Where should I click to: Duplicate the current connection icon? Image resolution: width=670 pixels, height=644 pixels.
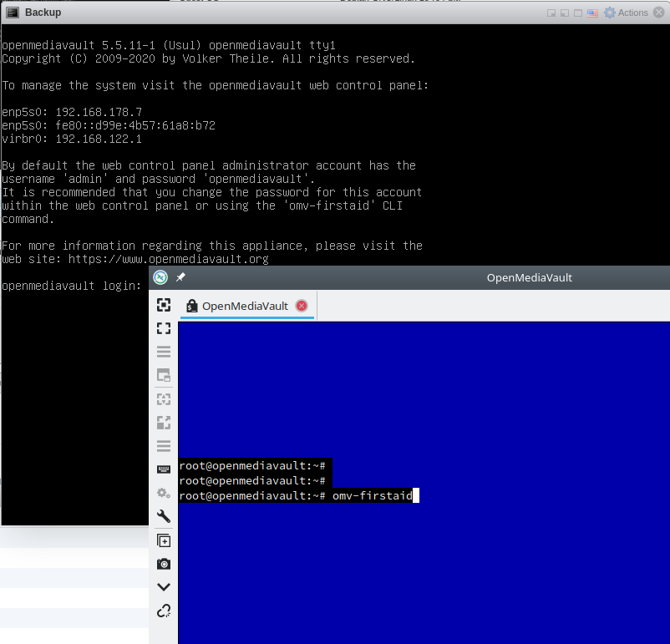tap(164, 540)
